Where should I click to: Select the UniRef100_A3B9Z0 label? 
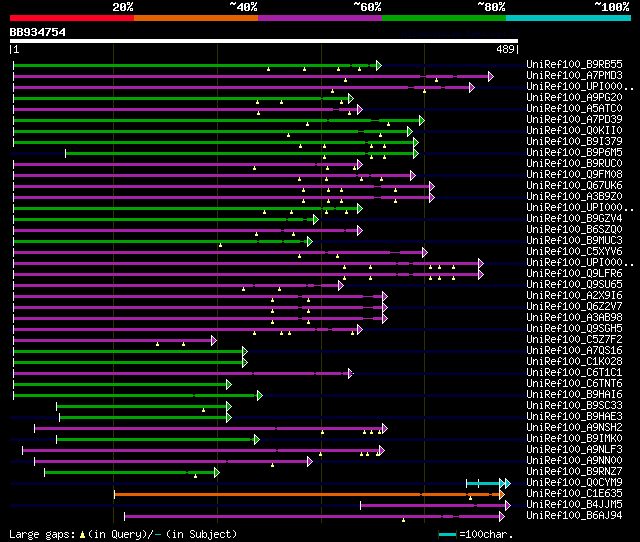coord(574,197)
